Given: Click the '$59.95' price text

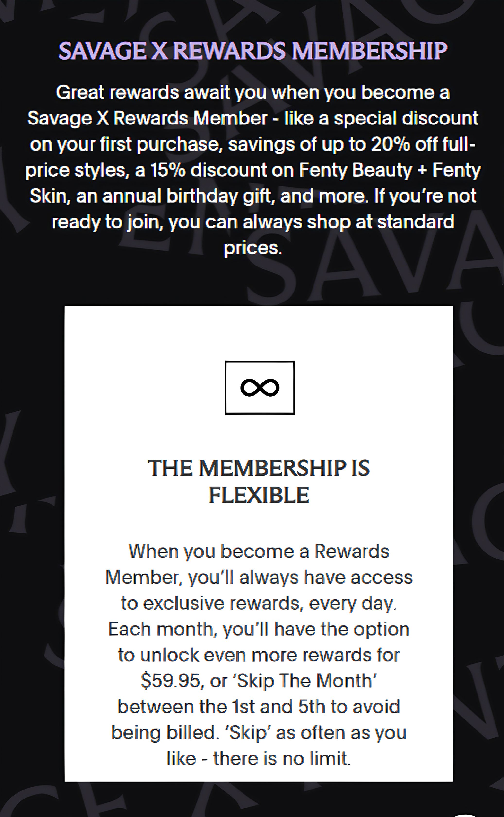Looking at the screenshot, I should coord(170,681).
